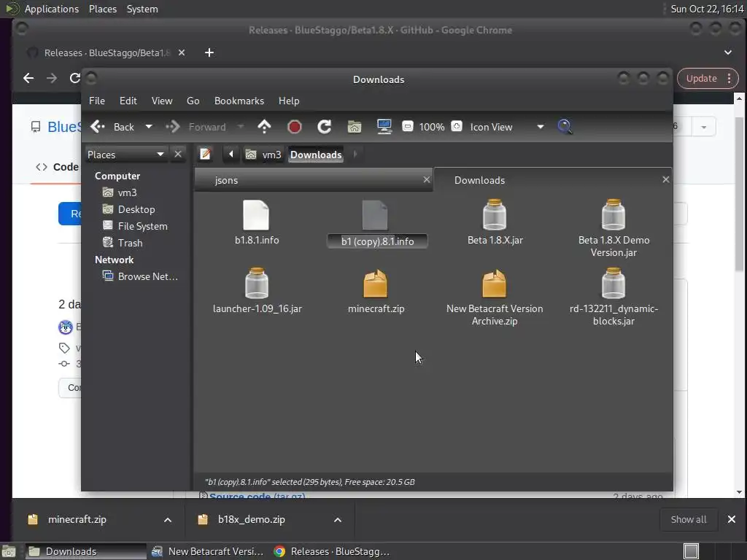The height and width of the screenshot is (560, 747).
Task: Click Chrome page vertical scrollbar
Action: point(739,195)
